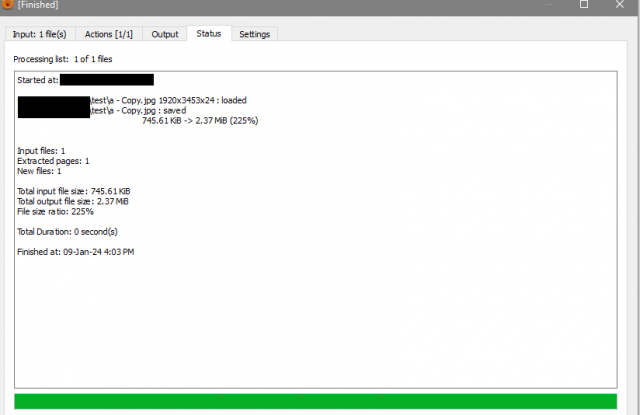Image resolution: width=640 pixels, height=415 pixels.
Task: Click the 'Processing list: 1 of 1 files' label
Action: coord(63,59)
